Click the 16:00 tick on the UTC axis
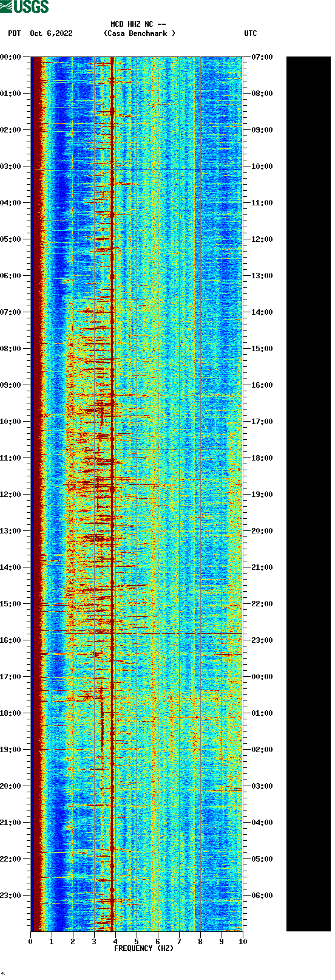Viewport: 335px width, 980px height. pos(262,385)
